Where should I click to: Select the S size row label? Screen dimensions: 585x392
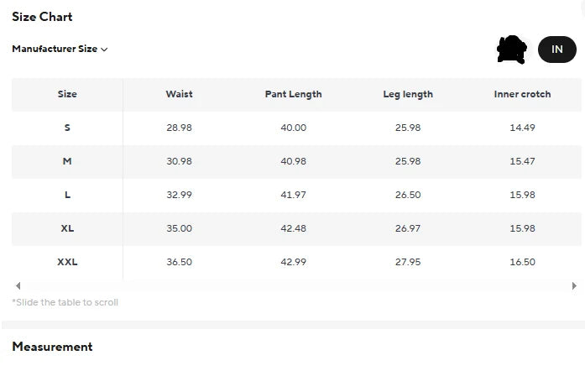[x=67, y=128]
